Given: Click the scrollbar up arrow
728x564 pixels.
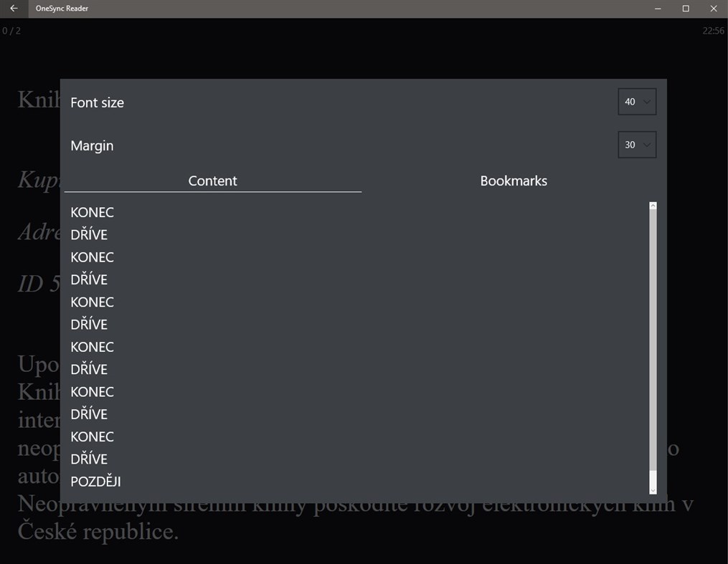Looking at the screenshot, I should coord(652,206).
